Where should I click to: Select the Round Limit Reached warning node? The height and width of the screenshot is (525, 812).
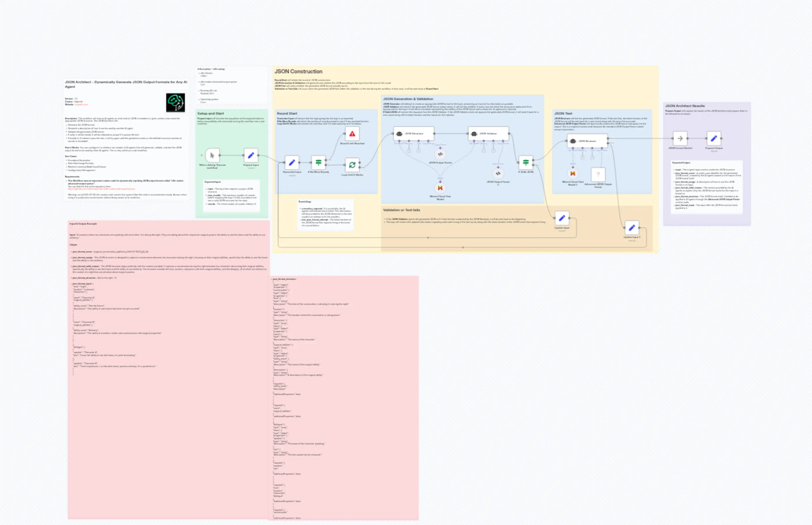pos(352,134)
